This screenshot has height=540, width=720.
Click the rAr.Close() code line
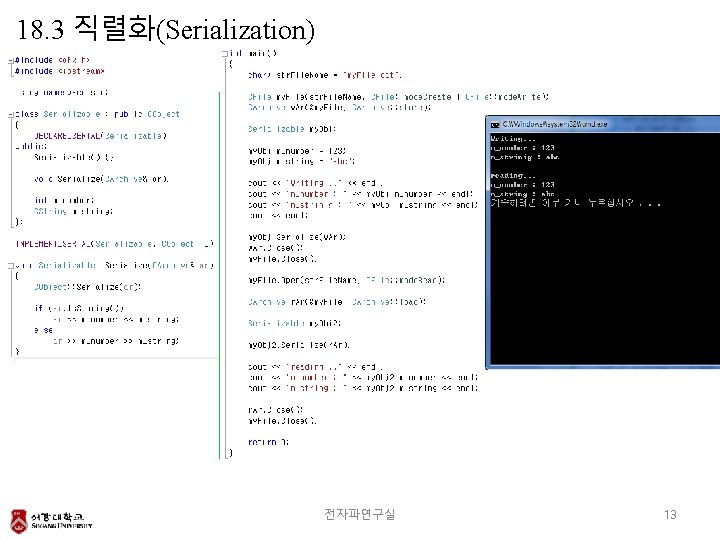(275, 410)
